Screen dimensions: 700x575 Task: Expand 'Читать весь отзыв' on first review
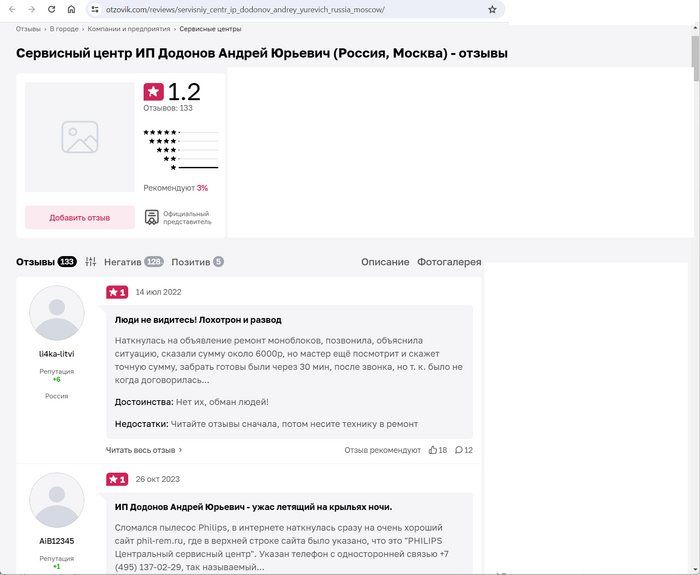144,450
